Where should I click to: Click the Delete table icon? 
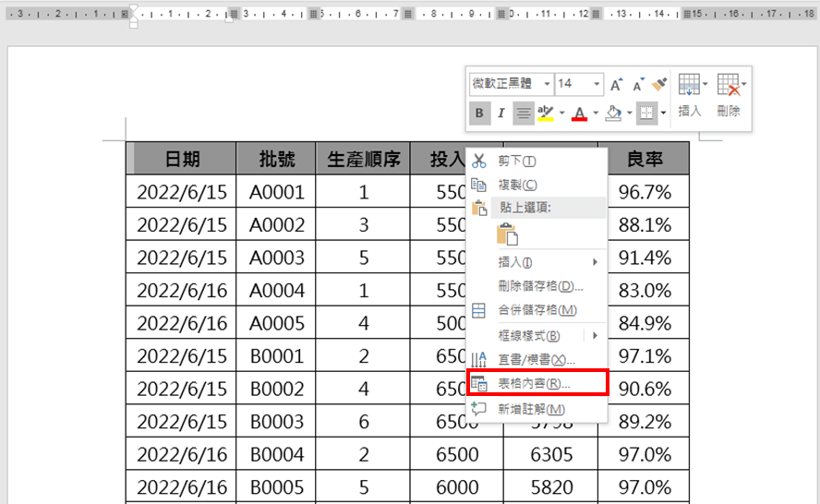tap(729, 85)
